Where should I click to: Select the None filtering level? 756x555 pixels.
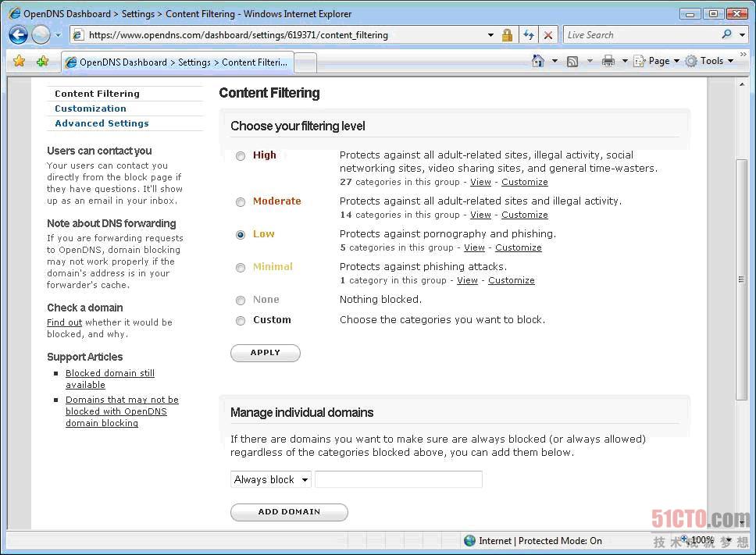click(240, 301)
